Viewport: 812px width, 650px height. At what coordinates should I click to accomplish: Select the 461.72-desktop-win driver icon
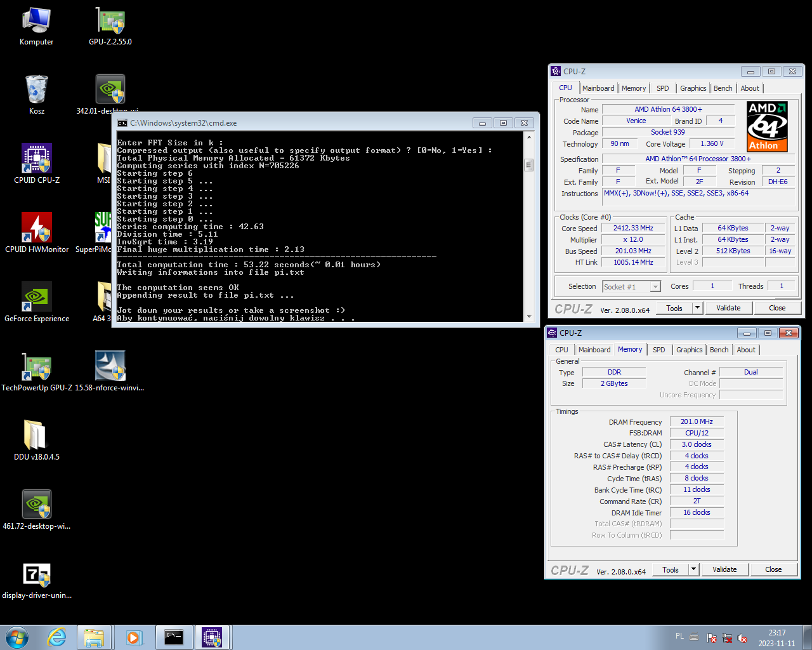pyautogui.click(x=36, y=510)
